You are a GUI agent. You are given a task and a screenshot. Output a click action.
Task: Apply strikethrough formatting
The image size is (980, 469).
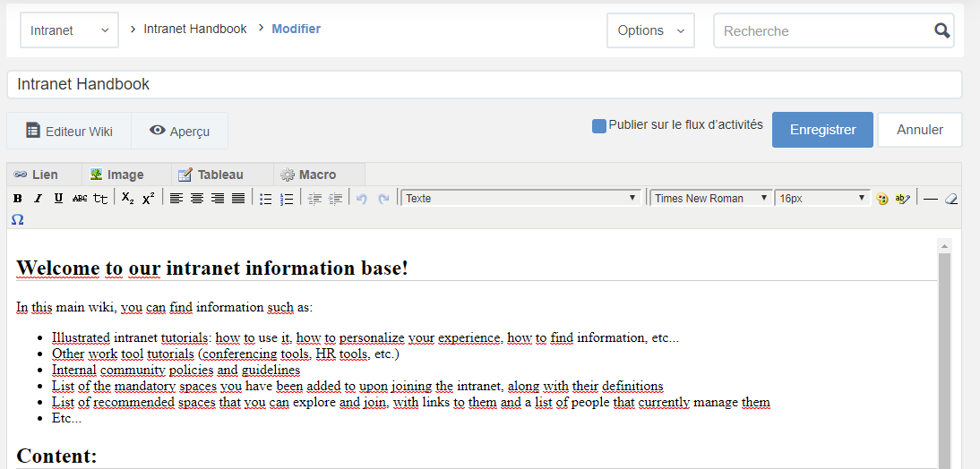tap(80, 199)
